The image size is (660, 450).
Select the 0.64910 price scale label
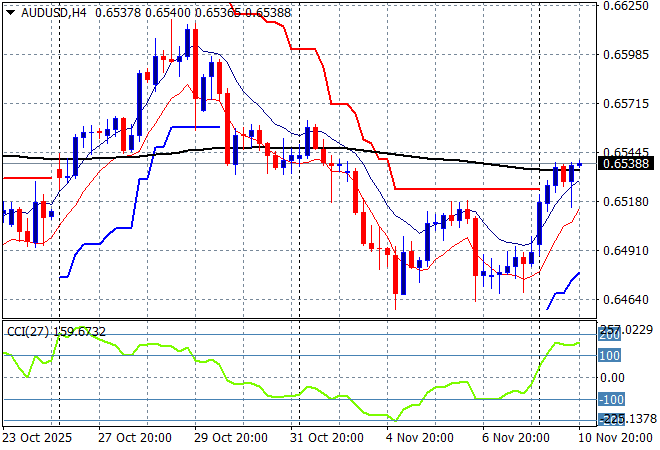[x=626, y=251]
